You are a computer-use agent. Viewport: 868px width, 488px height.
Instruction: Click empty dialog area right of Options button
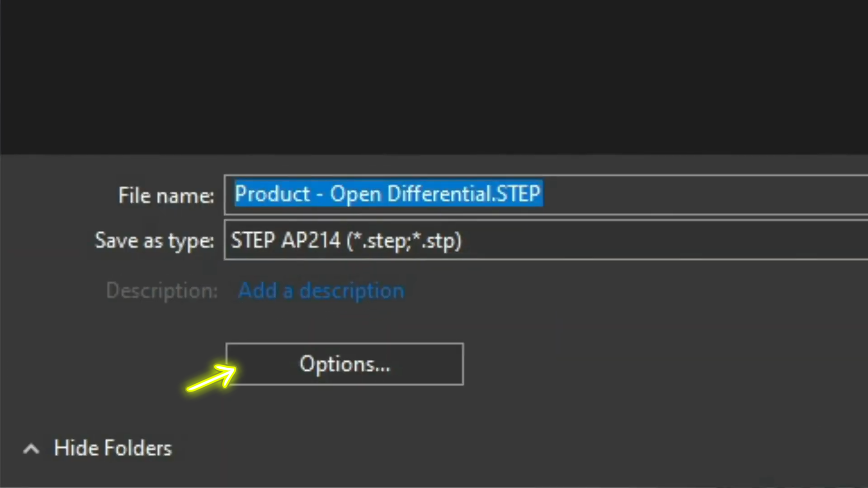point(665,364)
